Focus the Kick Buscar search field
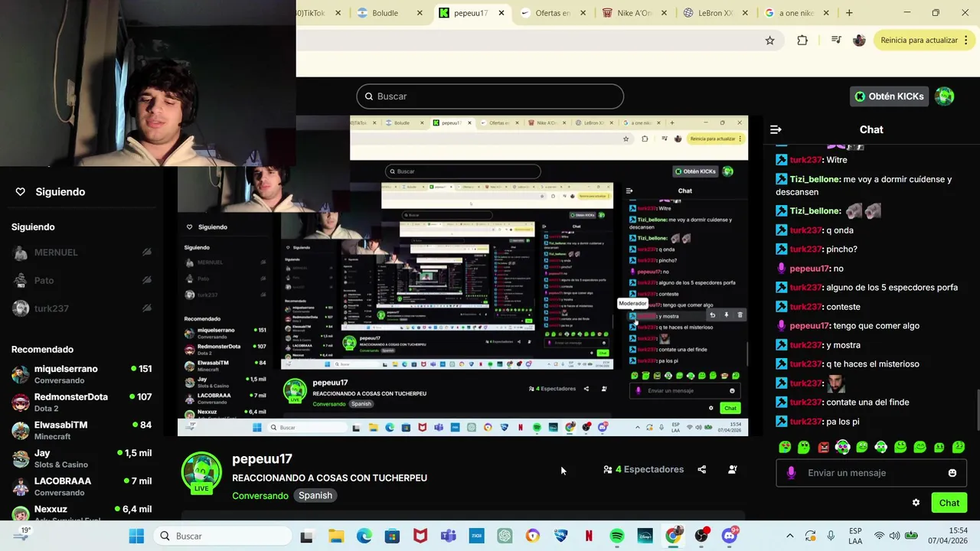This screenshot has height=551, width=980. (490, 96)
